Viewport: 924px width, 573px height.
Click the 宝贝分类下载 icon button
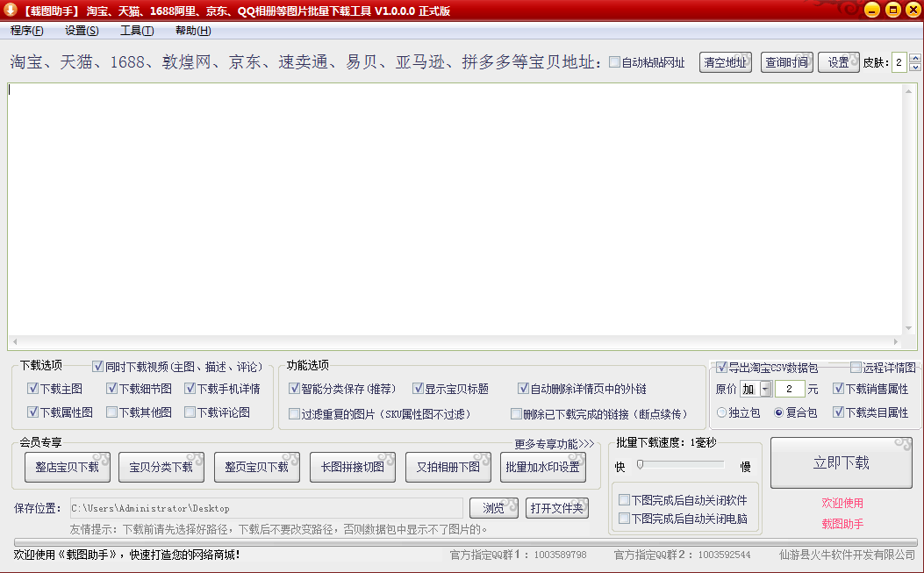pos(161,467)
